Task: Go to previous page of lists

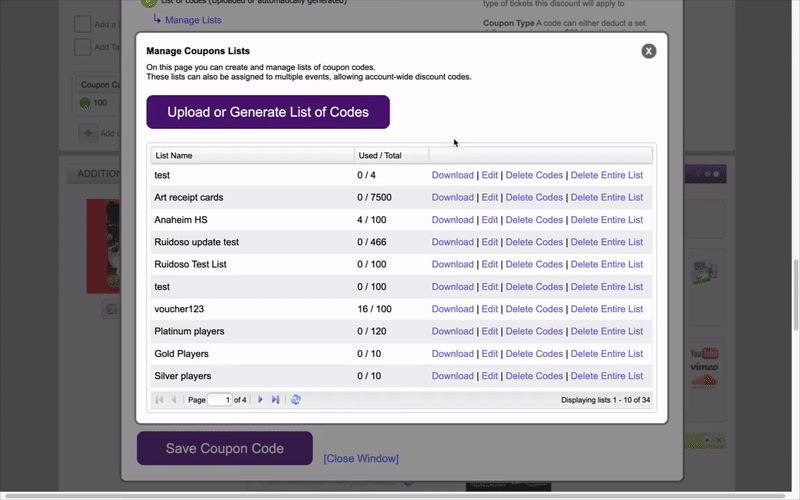Action: click(173, 399)
